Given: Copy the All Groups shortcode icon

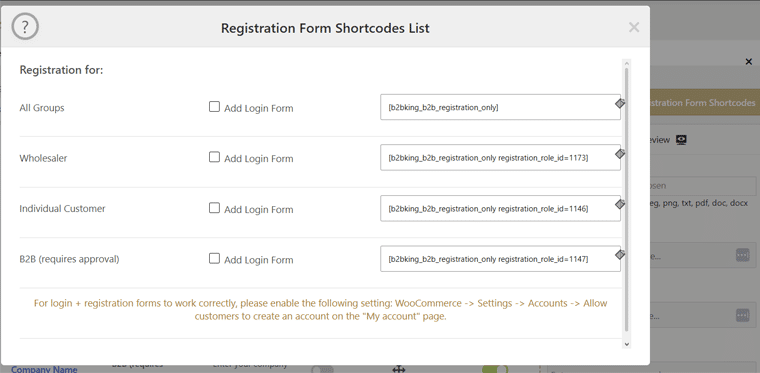Looking at the screenshot, I should tap(619, 103).
